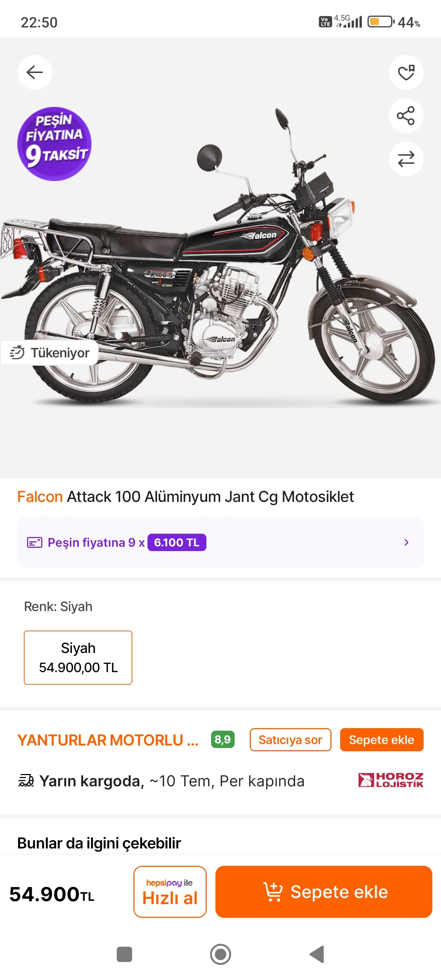Tap the seller rating 8,9 badge
Image resolution: width=441 pixels, height=980 pixels.
tap(223, 739)
